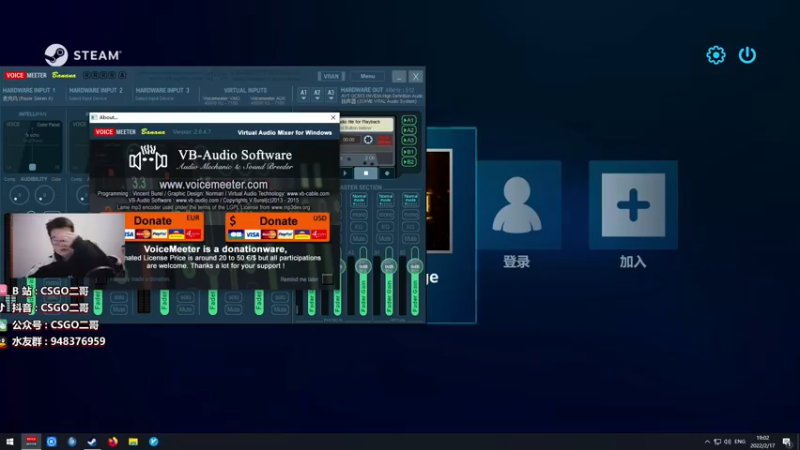Click the cassette stop button
This screenshot has height=450, width=800.
click(366, 173)
